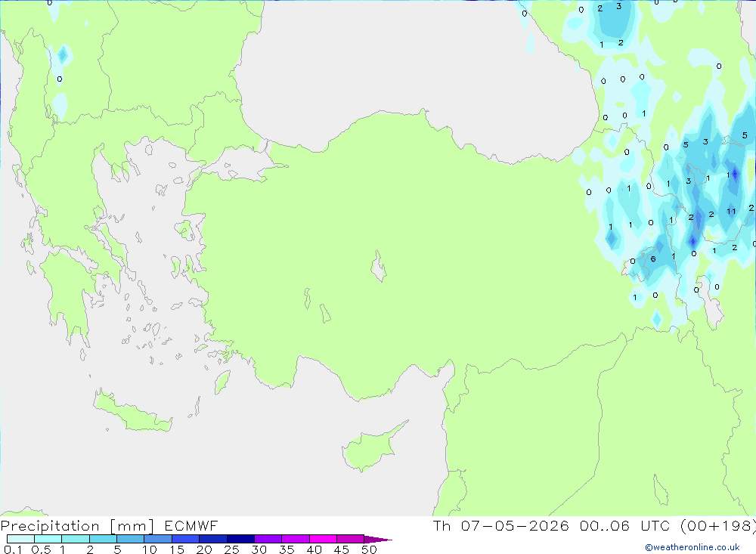The image size is (756, 554).
Task: Click the "Precipitation [mm]" title text
Action: tap(77, 526)
